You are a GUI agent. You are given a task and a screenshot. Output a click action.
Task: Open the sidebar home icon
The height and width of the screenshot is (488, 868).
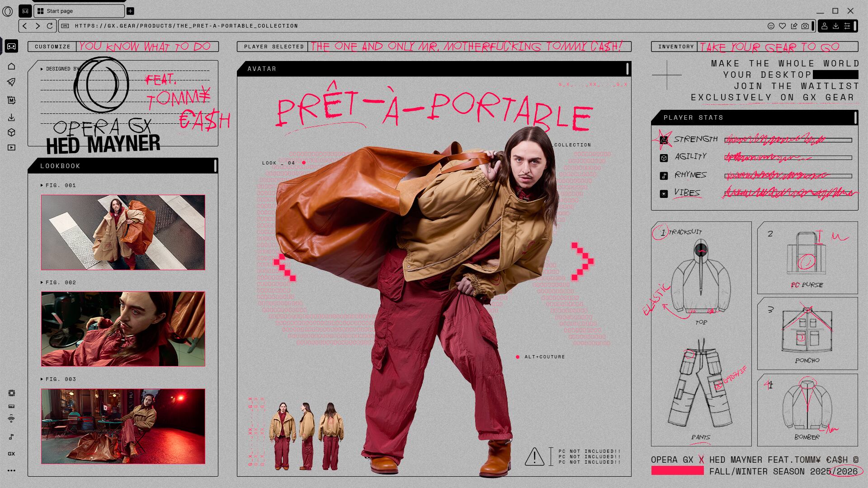click(x=11, y=66)
